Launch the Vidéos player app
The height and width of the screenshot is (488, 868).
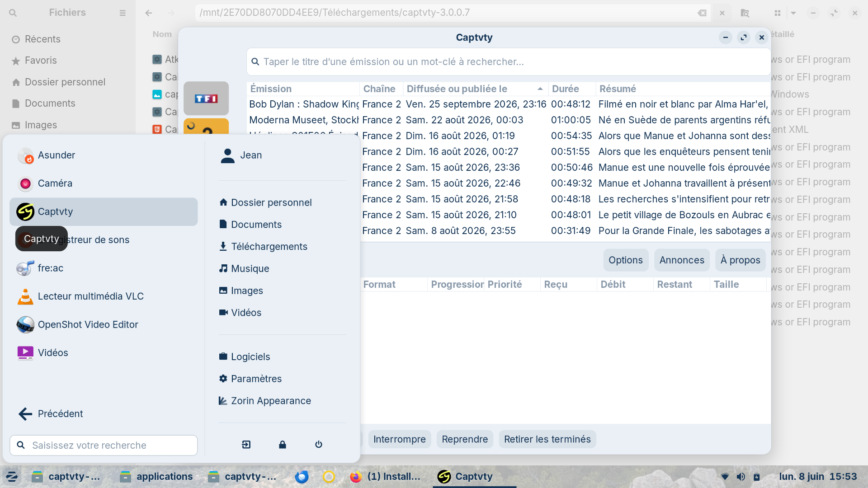click(x=104, y=353)
